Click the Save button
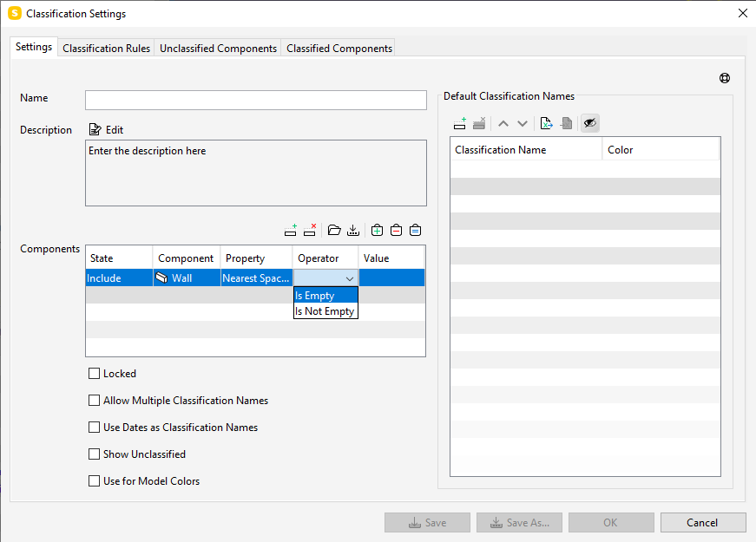 [x=427, y=523]
